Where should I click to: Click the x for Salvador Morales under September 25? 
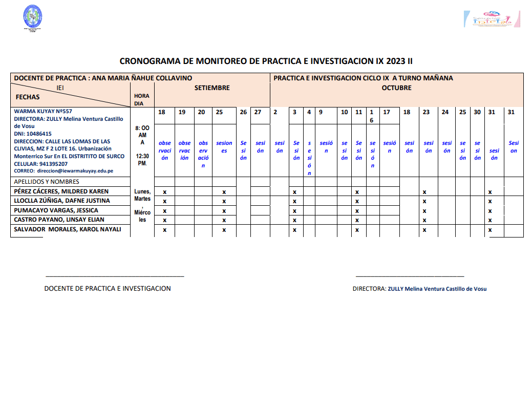point(224,230)
